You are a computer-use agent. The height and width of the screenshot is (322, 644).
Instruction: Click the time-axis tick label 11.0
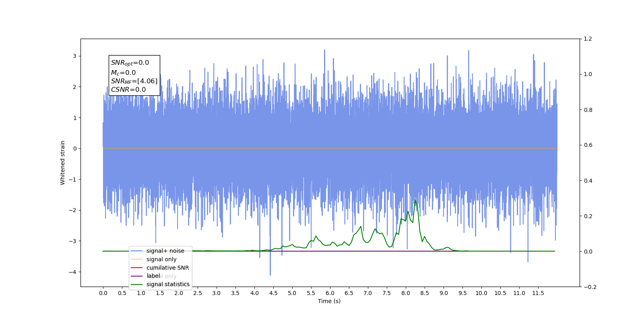(519, 293)
